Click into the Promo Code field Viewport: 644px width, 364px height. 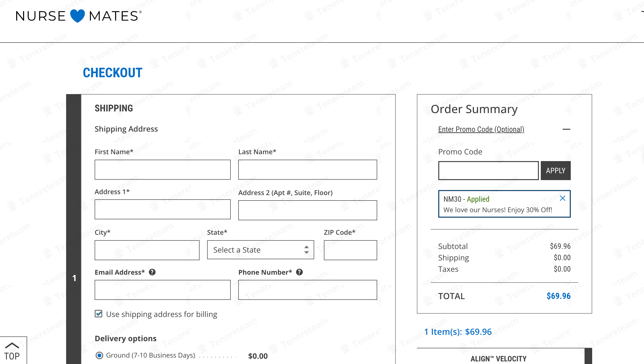pos(488,171)
